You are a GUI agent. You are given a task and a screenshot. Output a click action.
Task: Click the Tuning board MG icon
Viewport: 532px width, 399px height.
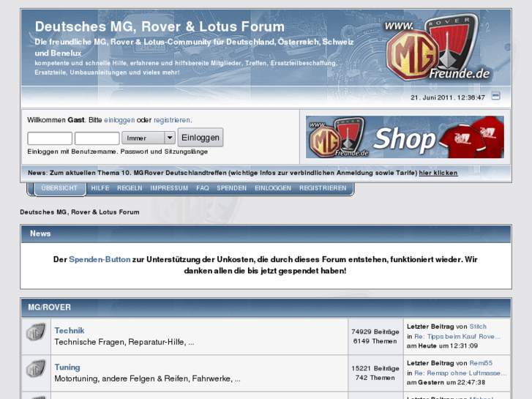point(36,369)
